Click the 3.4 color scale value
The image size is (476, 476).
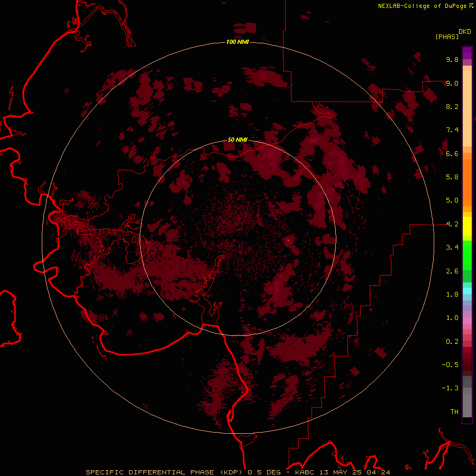(452, 248)
